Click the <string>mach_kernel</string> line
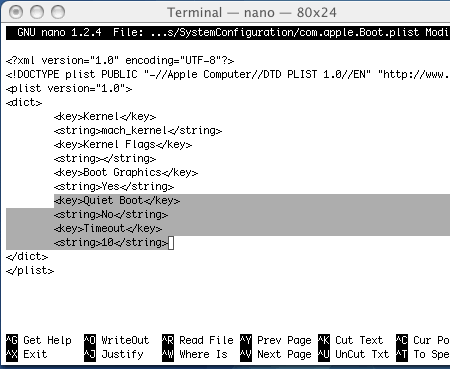This screenshot has height=369, width=450. point(138,130)
